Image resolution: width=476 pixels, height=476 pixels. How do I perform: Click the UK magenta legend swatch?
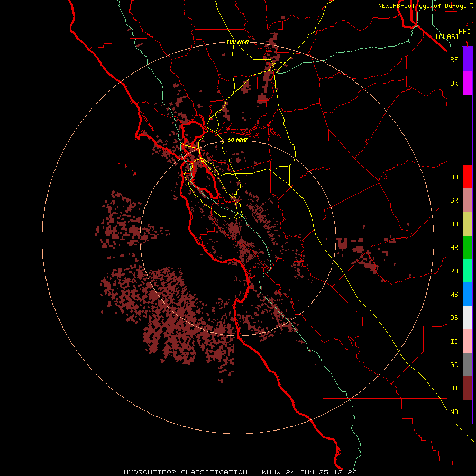(467, 83)
